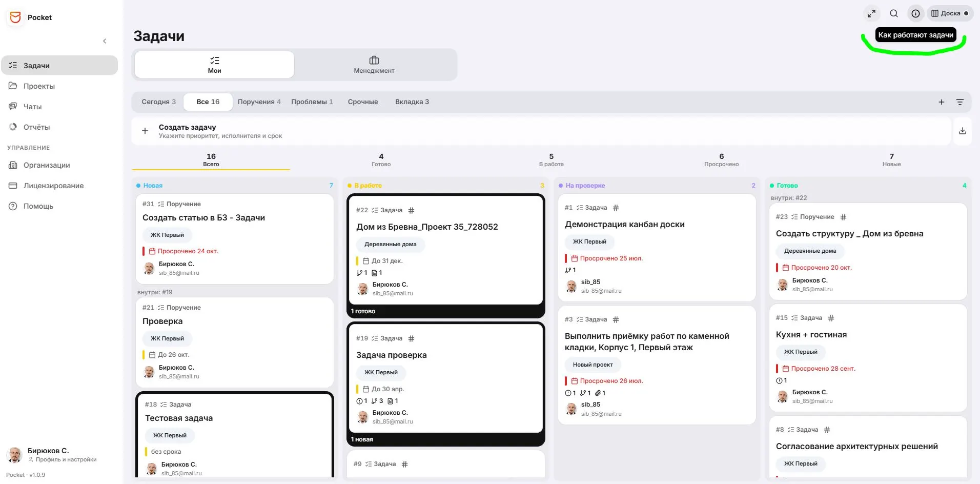Click hash icon on task #15 card

[831, 318]
